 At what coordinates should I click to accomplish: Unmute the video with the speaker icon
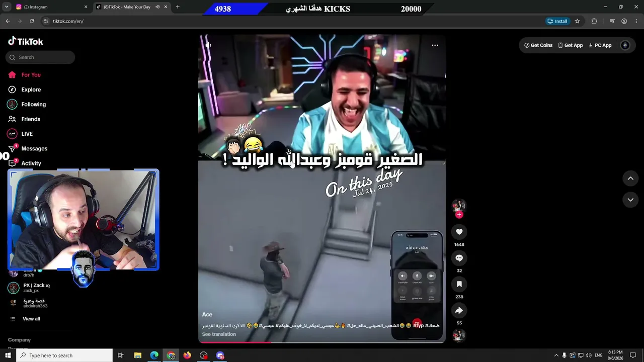click(x=208, y=45)
